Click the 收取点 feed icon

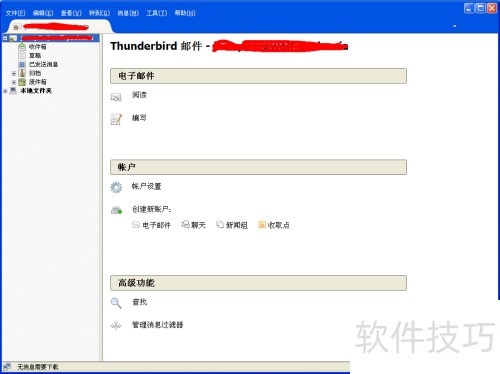point(262,225)
